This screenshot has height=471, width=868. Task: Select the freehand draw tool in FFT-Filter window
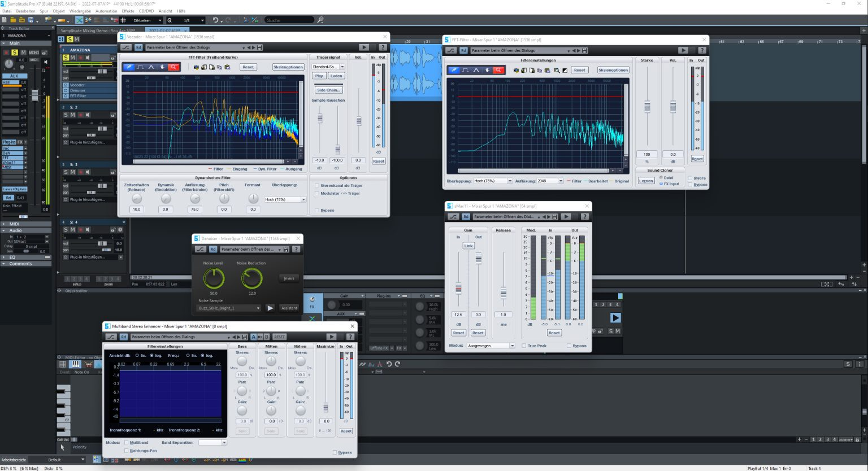[453, 70]
